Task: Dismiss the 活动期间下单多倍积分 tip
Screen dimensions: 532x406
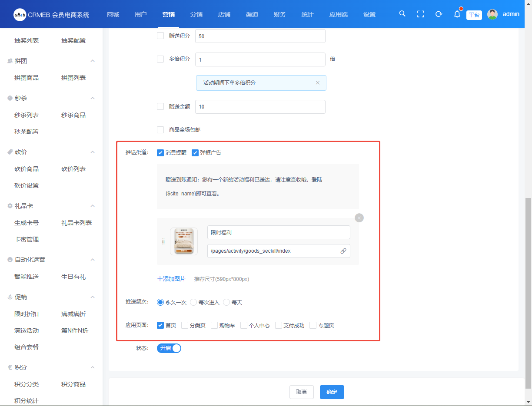Action: coord(318,83)
